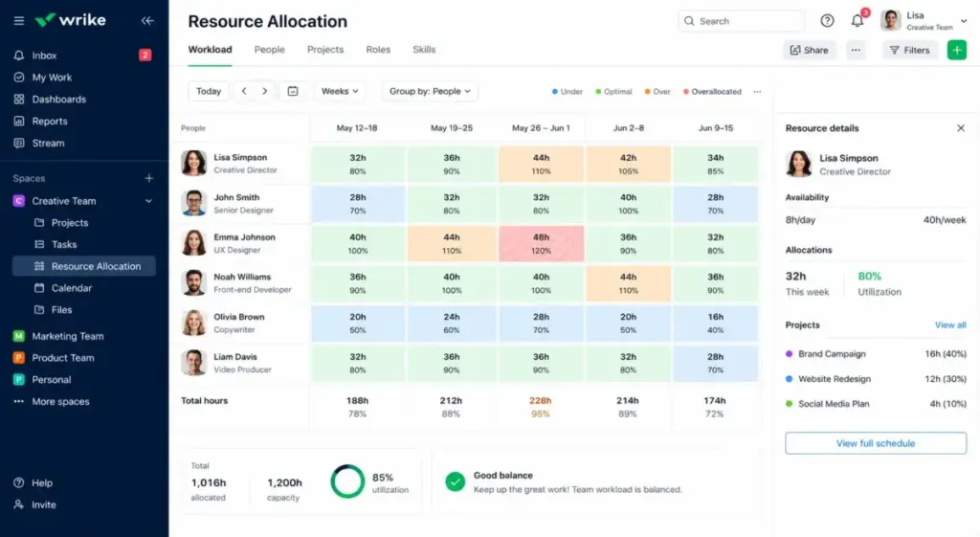Open Dashboards from the sidebar
The width and height of the screenshot is (980, 537).
tap(58, 100)
